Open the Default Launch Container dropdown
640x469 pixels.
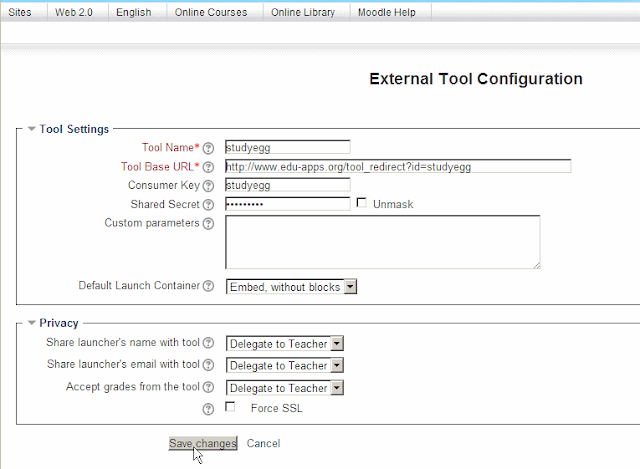291,287
